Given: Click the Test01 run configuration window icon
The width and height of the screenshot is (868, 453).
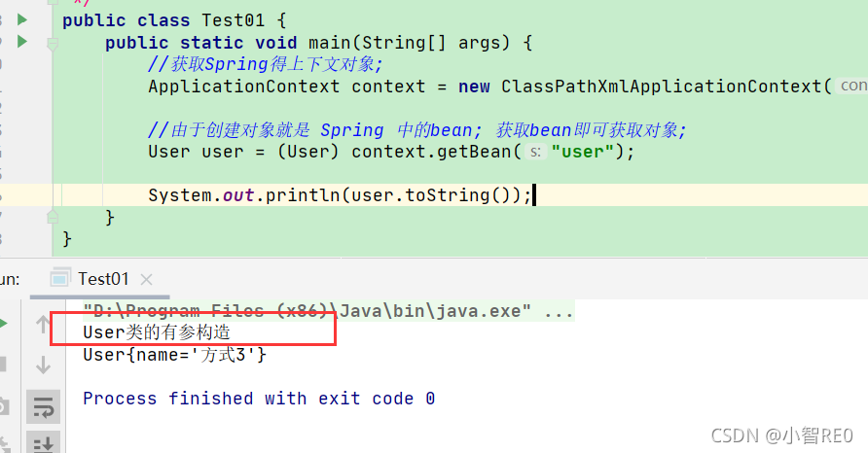Looking at the screenshot, I should pyautogui.click(x=59, y=278).
